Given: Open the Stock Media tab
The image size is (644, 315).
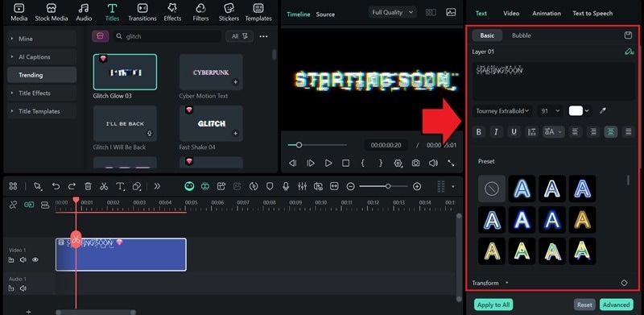Looking at the screenshot, I should 52,12.
